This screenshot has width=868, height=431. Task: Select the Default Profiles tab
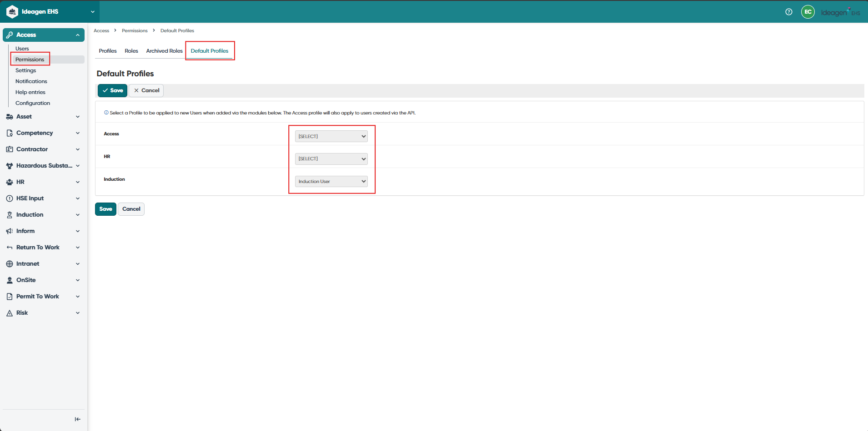pyautogui.click(x=210, y=51)
